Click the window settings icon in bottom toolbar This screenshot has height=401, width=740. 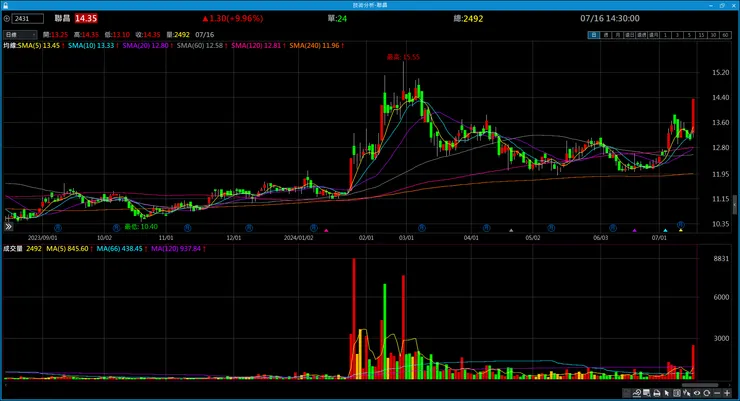[x=647, y=393]
